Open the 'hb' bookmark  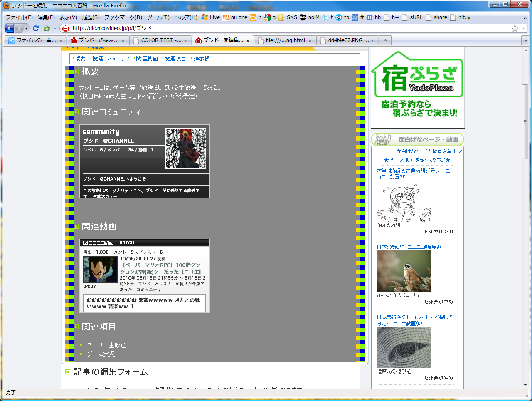374,17
